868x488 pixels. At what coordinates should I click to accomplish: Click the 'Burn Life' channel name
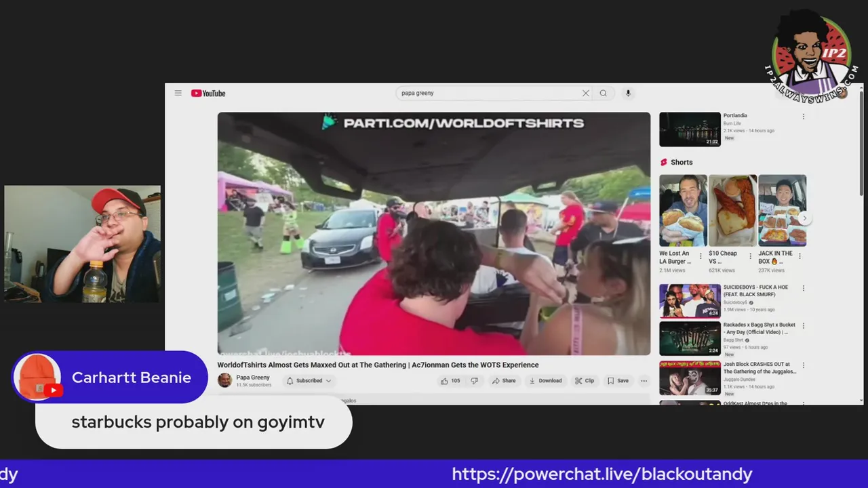pos(732,123)
